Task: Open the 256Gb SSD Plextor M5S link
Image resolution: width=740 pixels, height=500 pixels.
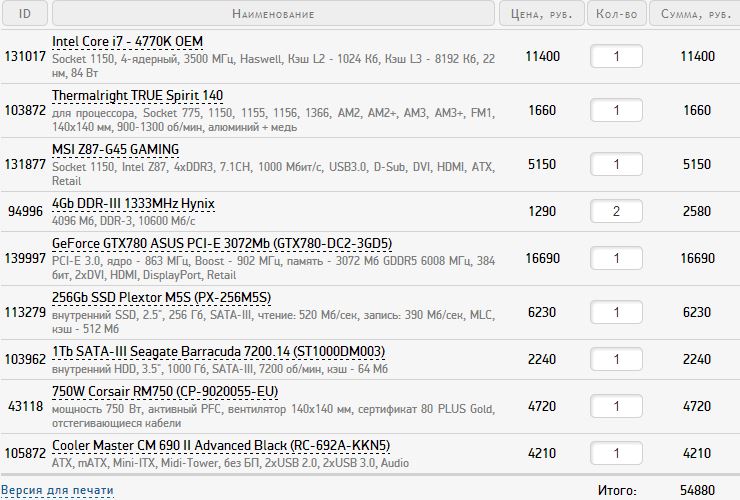Action: coord(161,297)
